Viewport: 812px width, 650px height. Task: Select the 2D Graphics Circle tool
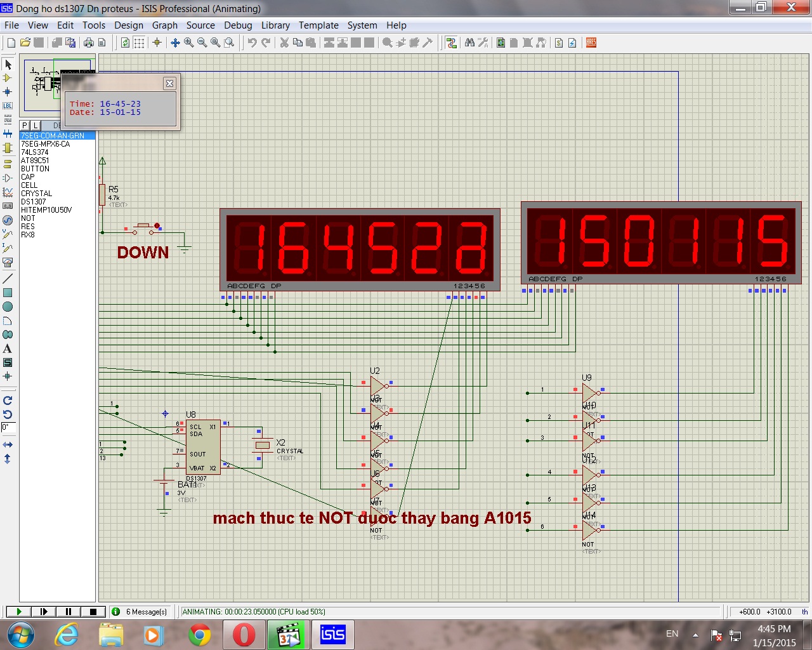pos(8,307)
